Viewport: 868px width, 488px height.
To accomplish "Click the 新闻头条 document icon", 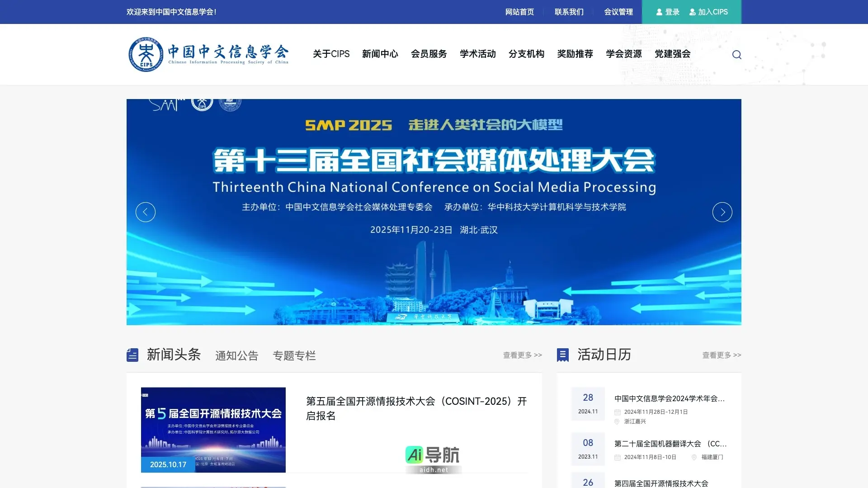I will click(x=132, y=355).
